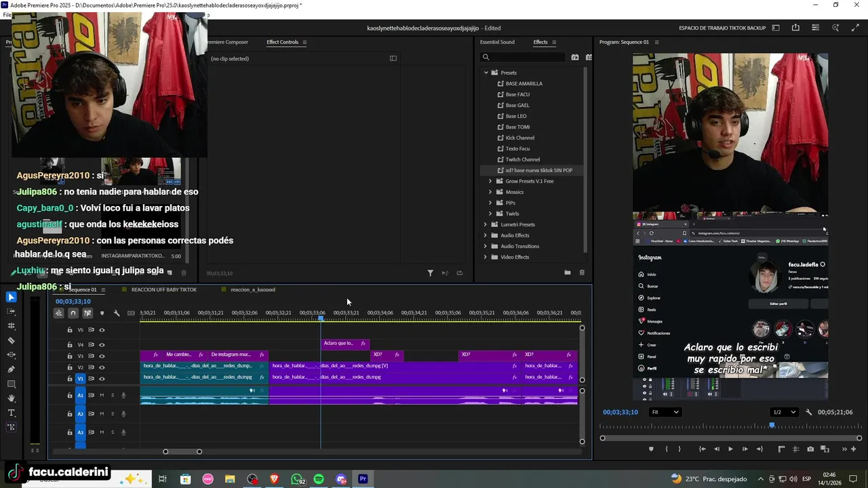Open the 1/2 playback resolution dropdown
Image resolution: width=868 pixels, height=488 pixels.
pyautogui.click(x=785, y=412)
